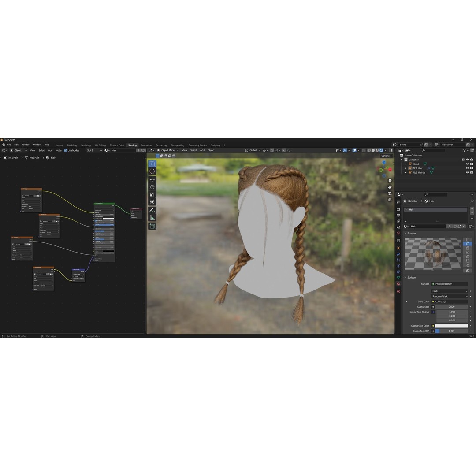Switch to the Geometry Nodes workspace
This screenshot has width=476, height=476.
point(197,145)
